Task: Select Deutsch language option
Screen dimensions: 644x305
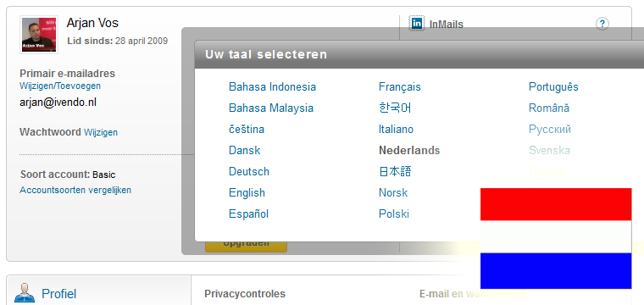Action: point(249,172)
